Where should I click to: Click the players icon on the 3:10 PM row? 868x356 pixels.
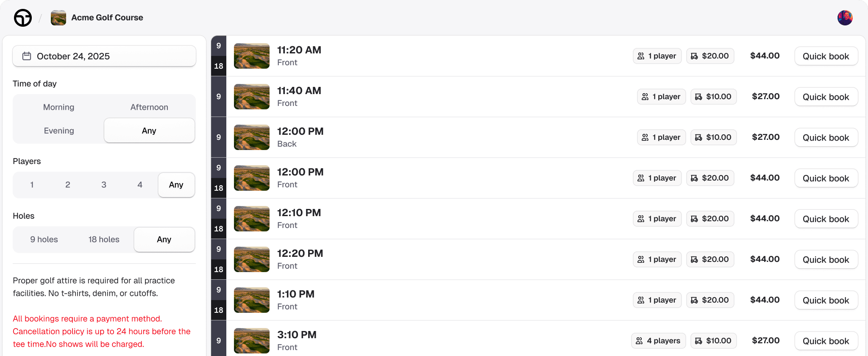tap(639, 340)
